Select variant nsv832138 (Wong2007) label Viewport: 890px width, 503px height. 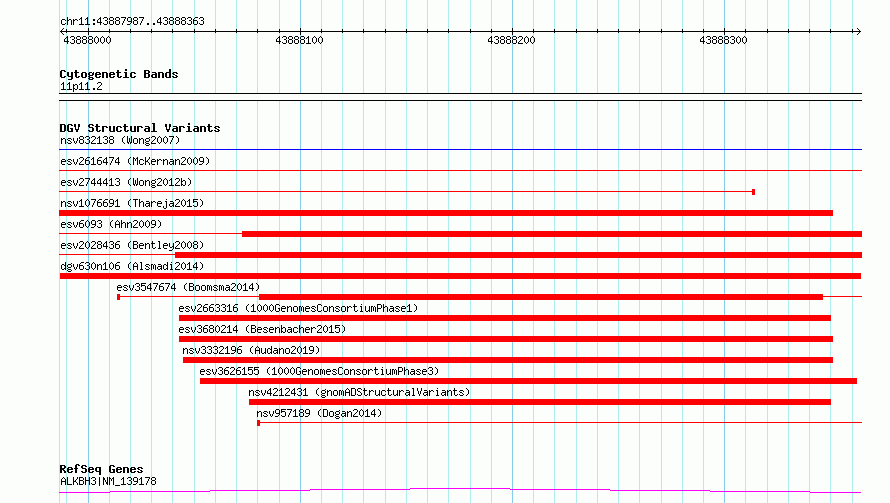[x=120, y=140]
